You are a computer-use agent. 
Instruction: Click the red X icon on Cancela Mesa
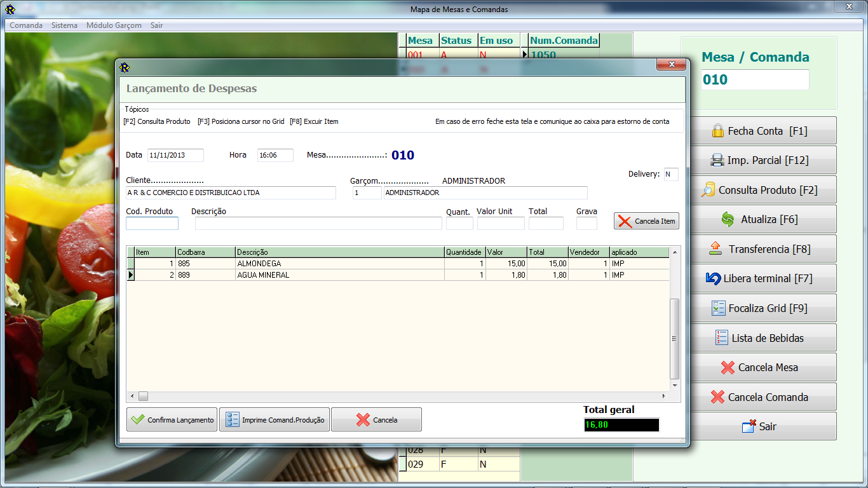728,367
